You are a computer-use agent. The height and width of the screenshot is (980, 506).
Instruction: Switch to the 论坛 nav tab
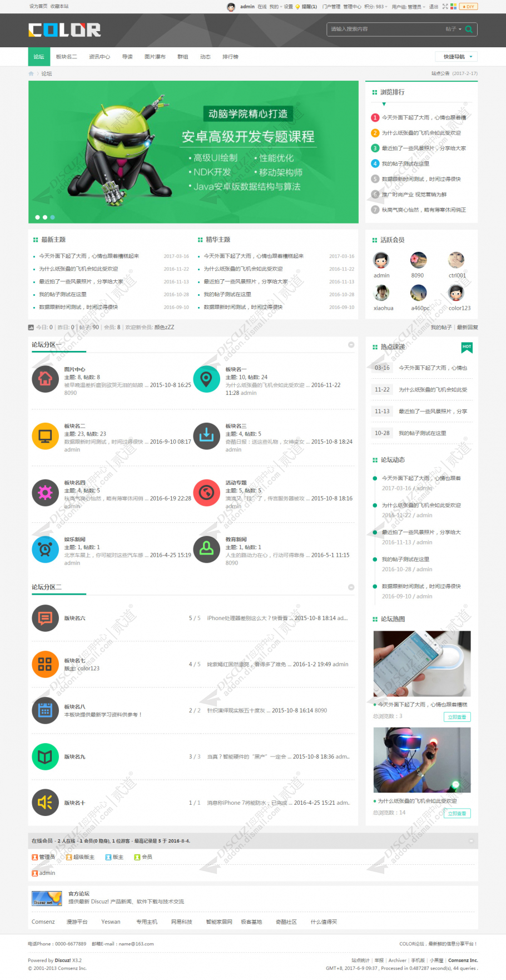coord(39,57)
